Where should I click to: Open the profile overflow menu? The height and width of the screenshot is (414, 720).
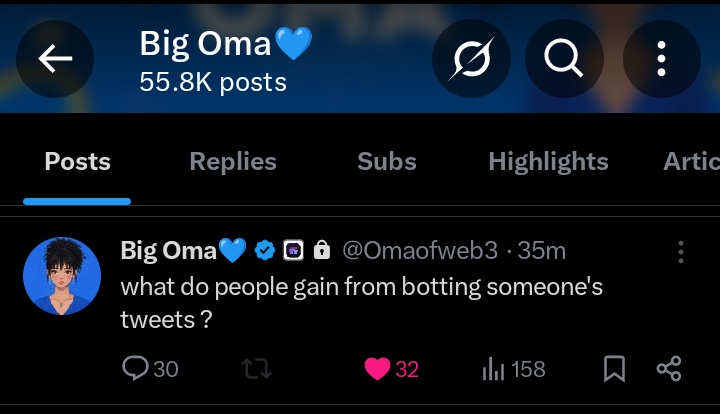[x=661, y=60]
